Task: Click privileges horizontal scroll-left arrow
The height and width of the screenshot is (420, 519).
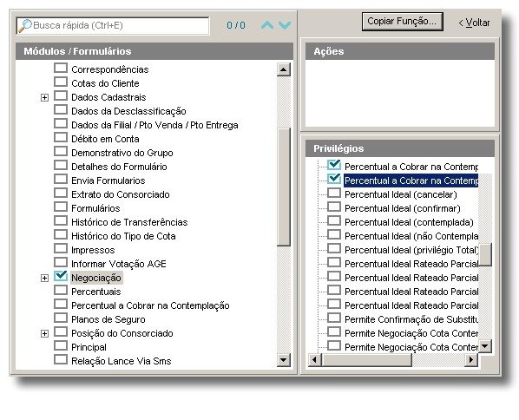Action: tap(315, 360)
